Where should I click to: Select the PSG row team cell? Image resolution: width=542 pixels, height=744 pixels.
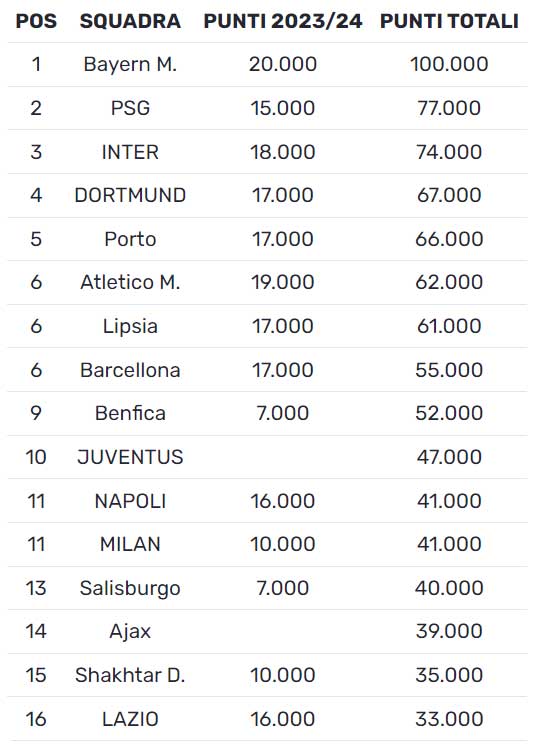[130, 108]
